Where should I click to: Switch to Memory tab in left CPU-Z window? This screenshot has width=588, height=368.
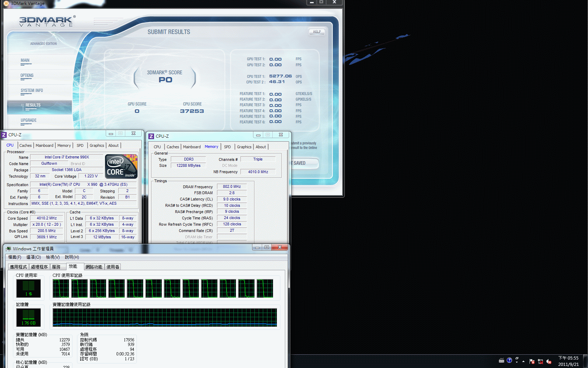64,145
